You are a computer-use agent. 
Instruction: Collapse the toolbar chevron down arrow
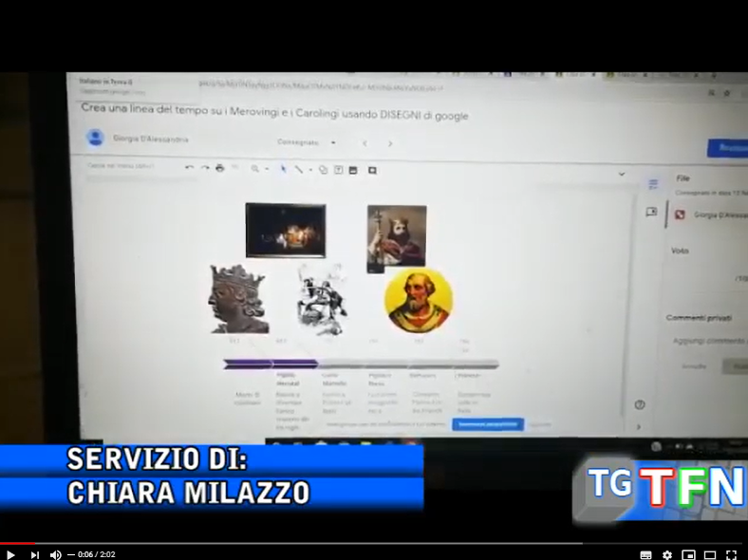pos(622,174)
